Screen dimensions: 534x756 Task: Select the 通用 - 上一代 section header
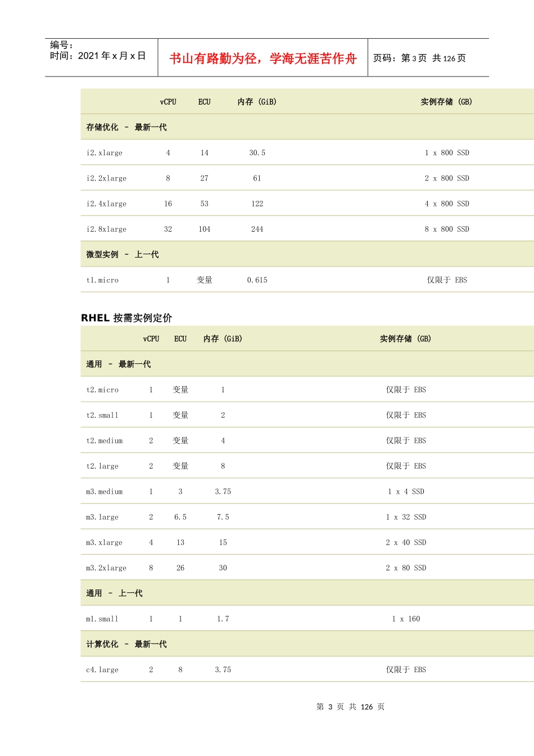point(115,593)
